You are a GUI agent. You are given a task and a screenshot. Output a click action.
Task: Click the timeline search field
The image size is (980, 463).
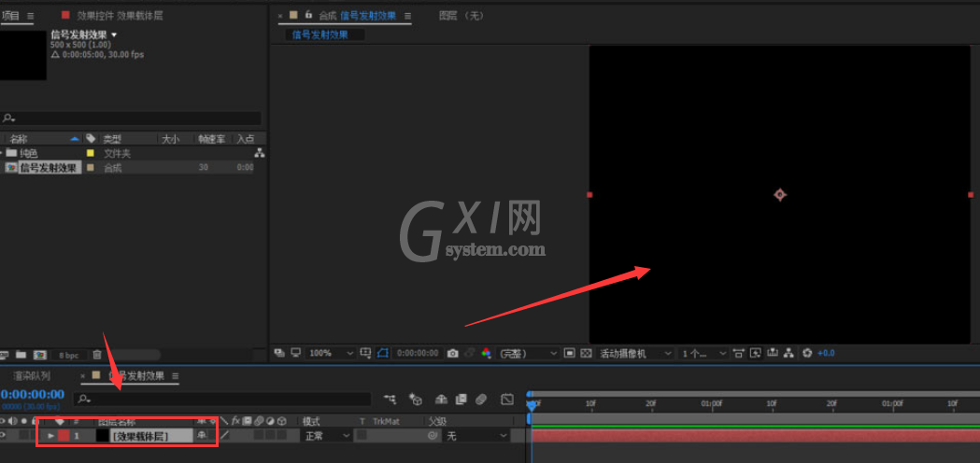[x=222, y=399]
